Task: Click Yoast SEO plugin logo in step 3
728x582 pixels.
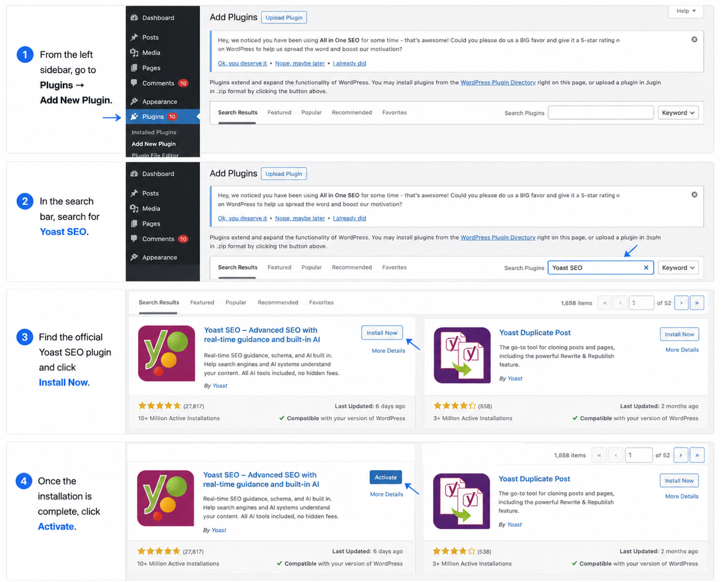Action: [x=166, y=353]
